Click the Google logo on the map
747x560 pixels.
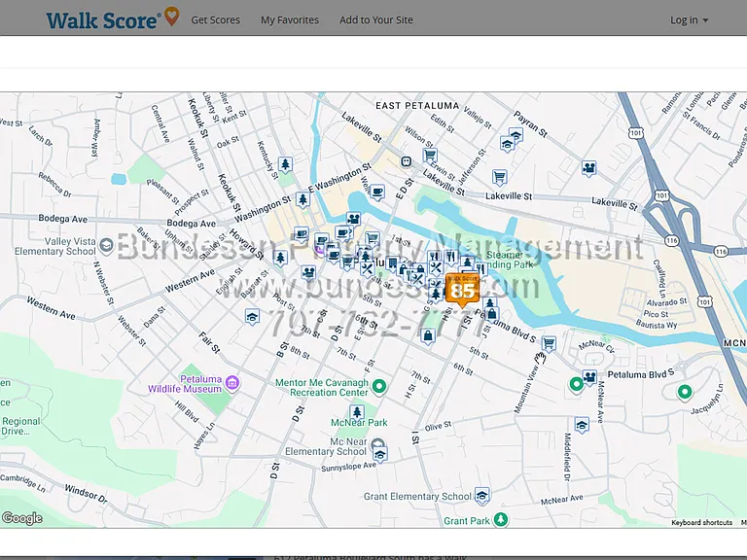(x=22, y=518)
